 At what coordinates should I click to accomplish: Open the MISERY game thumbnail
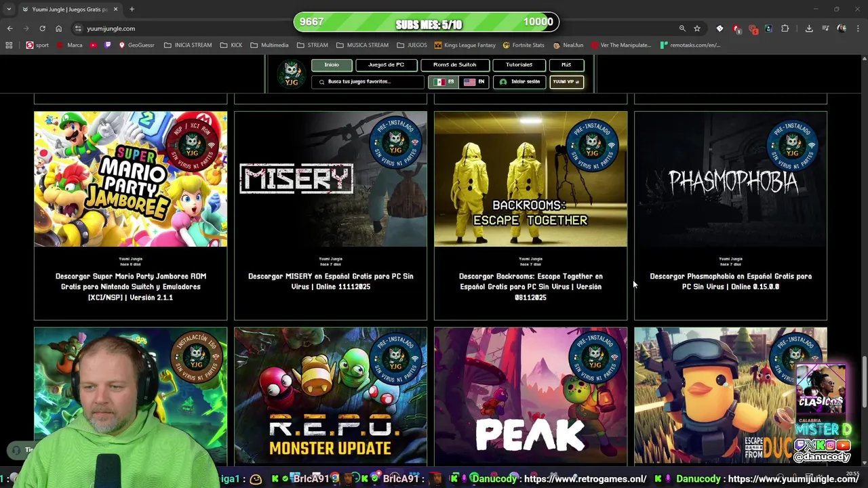331,179
